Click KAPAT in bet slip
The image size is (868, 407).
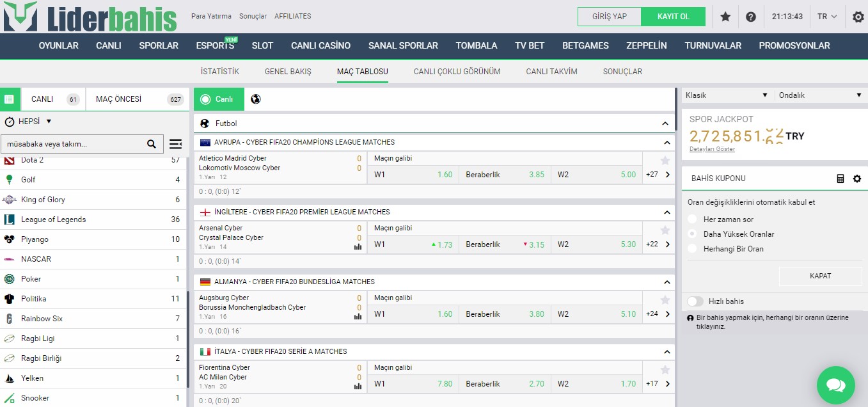(821, 276)
